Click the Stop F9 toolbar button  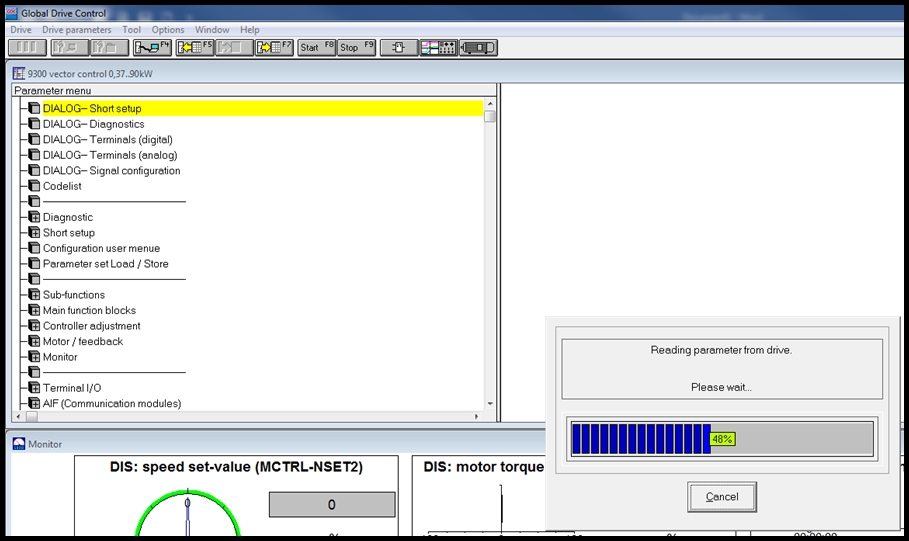point(357,48)
